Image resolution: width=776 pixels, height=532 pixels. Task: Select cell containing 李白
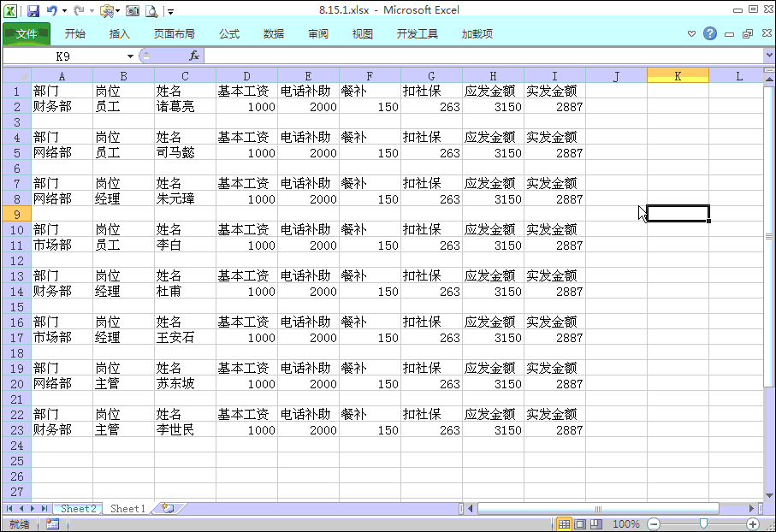point(185,245)
